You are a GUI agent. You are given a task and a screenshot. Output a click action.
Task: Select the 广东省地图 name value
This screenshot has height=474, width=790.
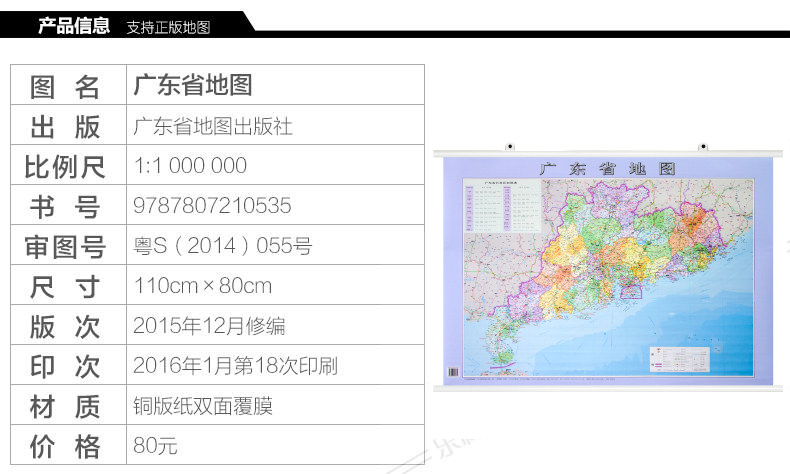click(193, 85)
